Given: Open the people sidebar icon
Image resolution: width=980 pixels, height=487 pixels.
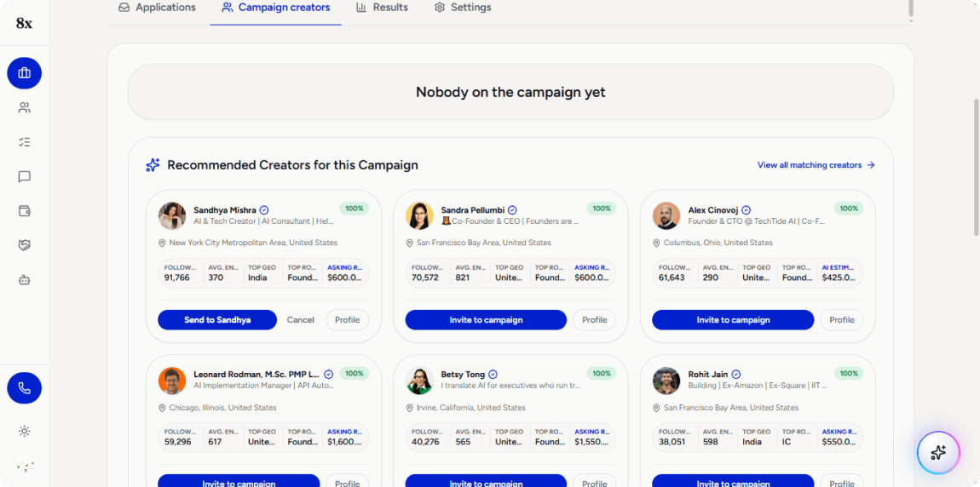Looking at the screenshot, I should click(25, 108).
